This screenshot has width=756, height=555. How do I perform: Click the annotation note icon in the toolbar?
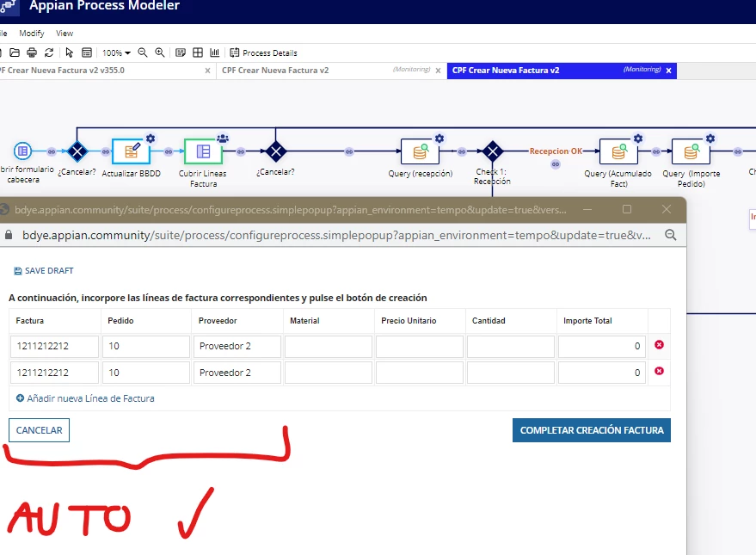click(181, 52)
